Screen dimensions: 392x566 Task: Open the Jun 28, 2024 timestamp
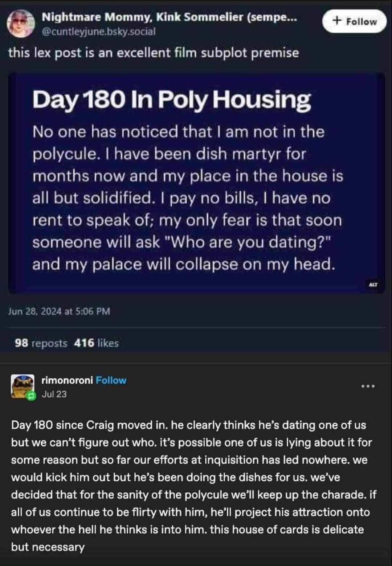[x=59, y=311]
